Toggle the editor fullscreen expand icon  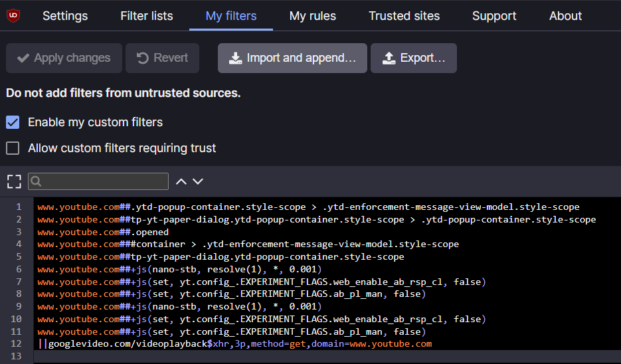(14, 181)
